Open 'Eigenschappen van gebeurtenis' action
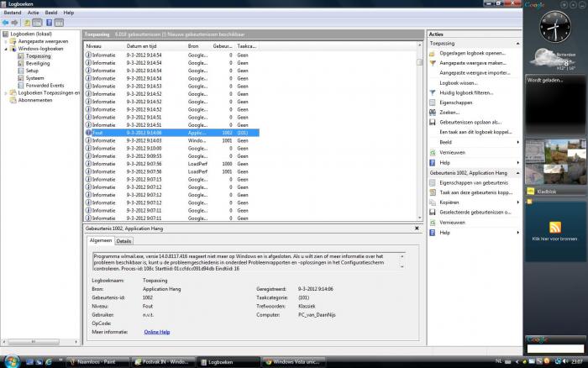 pos(474,182)
